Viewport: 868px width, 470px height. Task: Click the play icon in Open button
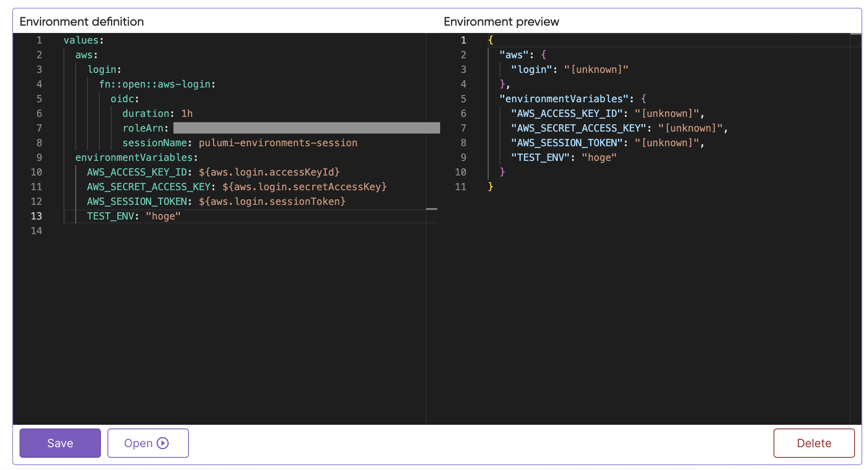(x=163, y=443)
